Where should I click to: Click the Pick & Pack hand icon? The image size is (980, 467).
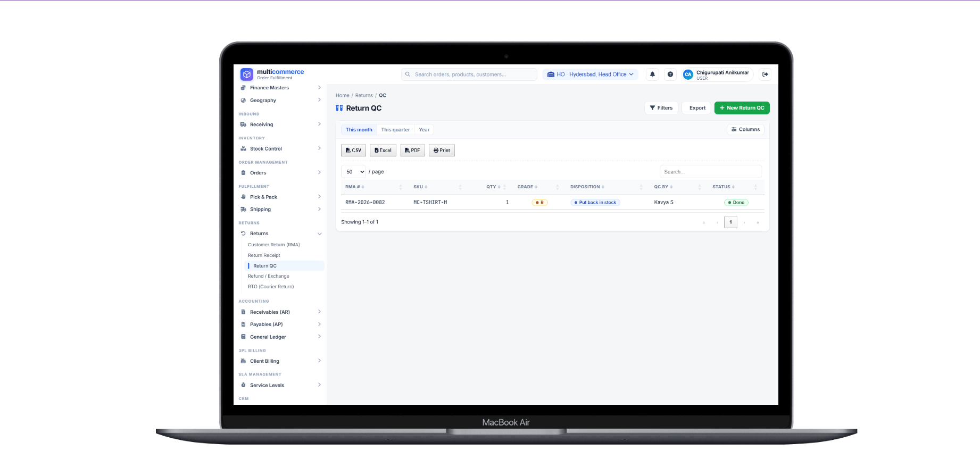coord(243,197)
